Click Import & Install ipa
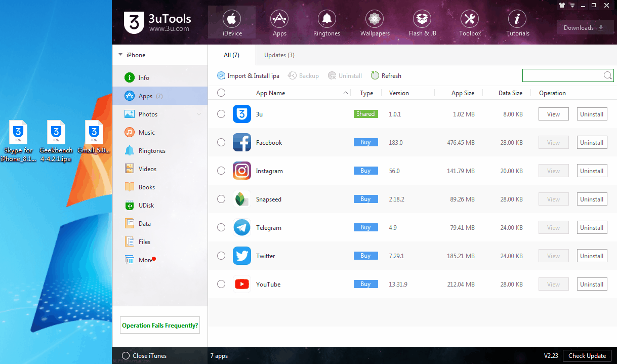The width and height of the screenshot is (617, 364). [x=249, y=75]
